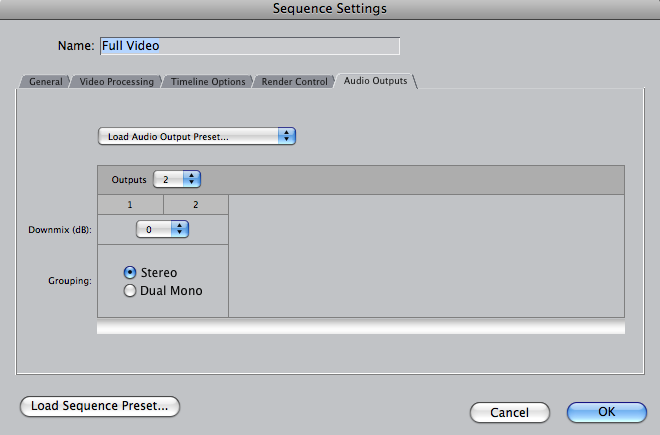Open the Downmix dB value dropdown
This screenshot has width=660, height=435.
click(162, 229)
